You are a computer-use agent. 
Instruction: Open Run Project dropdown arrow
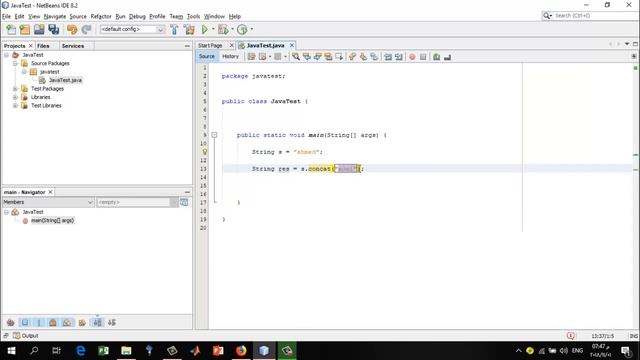[x=213, y=29]
